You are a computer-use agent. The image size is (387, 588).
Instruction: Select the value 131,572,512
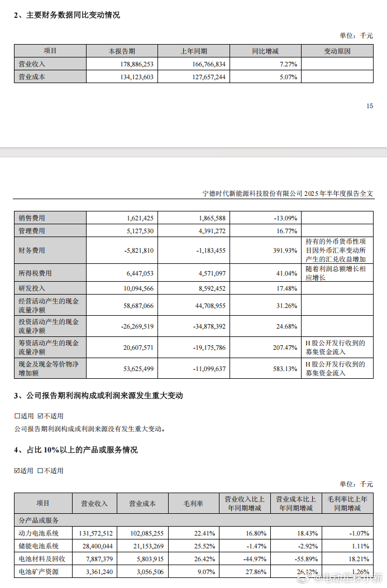point(96,533)
